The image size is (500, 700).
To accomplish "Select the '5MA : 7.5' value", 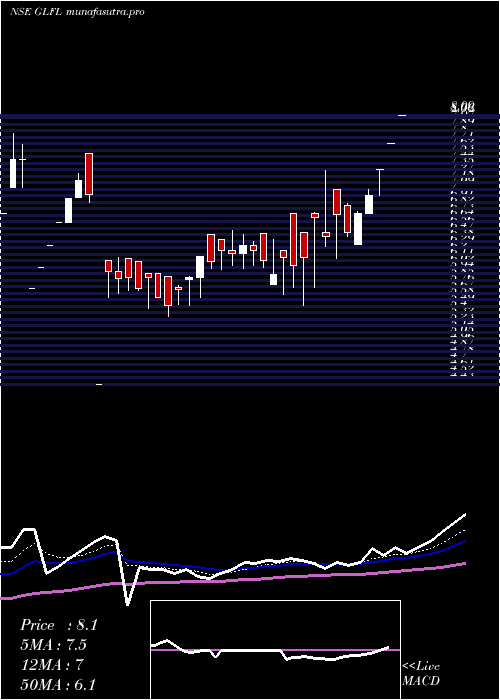I will tap(54, 645).
